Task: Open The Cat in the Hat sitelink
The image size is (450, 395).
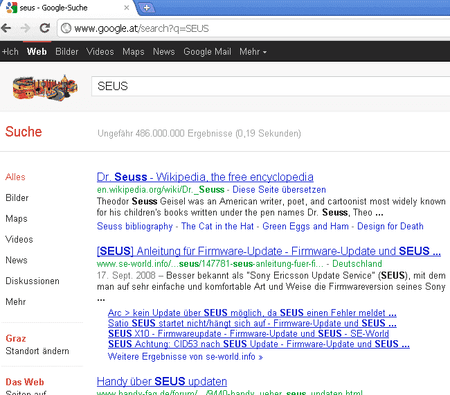Action: coord(217,226)
